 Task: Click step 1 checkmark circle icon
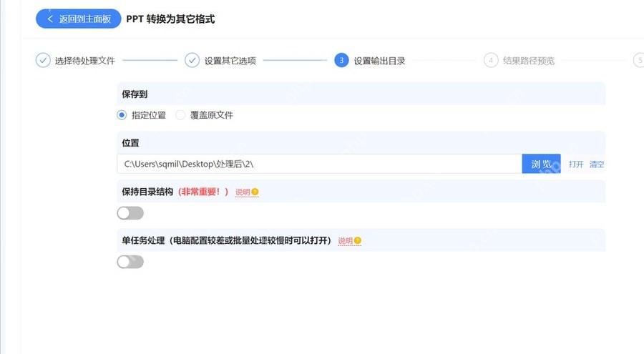[x=43, y=60]
